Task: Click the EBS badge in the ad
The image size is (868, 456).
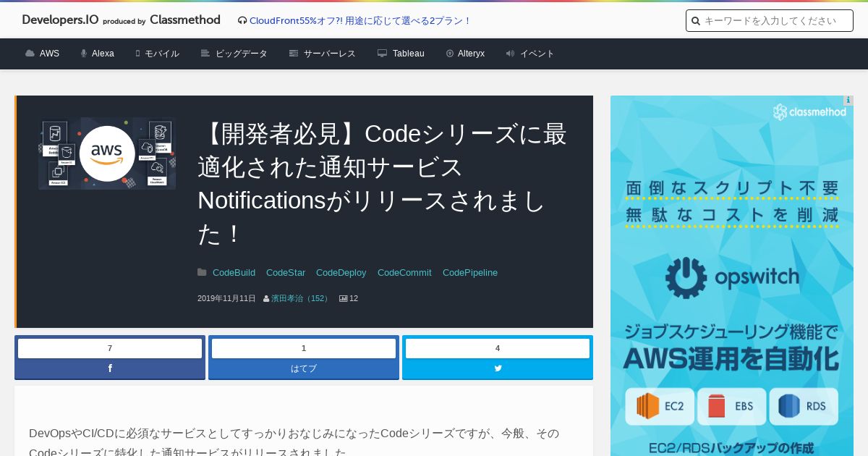Action: pyautogui.click(x=731, y=407)
